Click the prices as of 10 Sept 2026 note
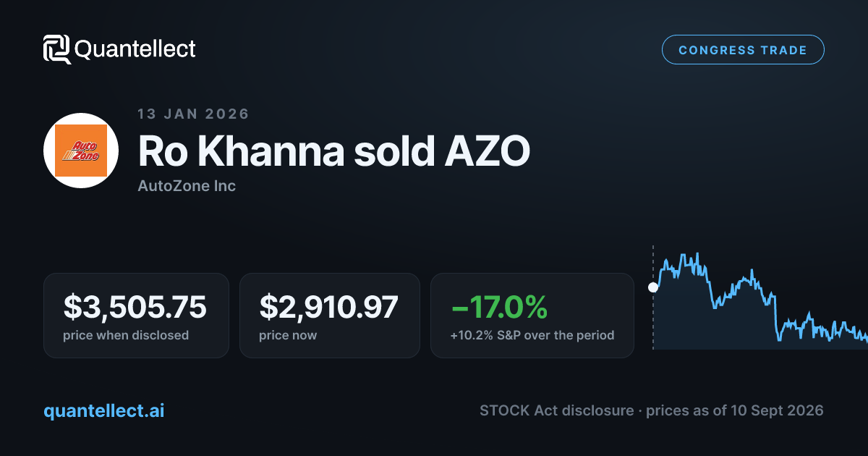 click(x=735, y=410)
